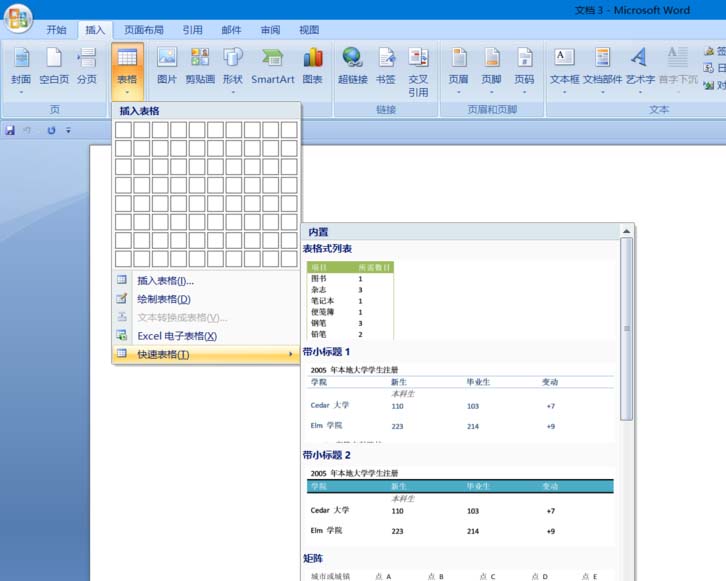
Task: Open the Customize Quick Access Toolbar dropdown
Action: tap(69, 131)
